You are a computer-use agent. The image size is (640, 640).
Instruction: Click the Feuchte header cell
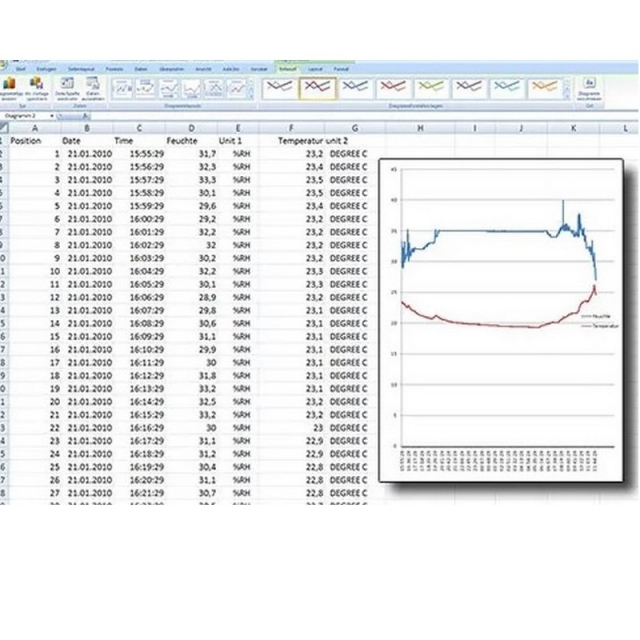click(x=182, y=141)
